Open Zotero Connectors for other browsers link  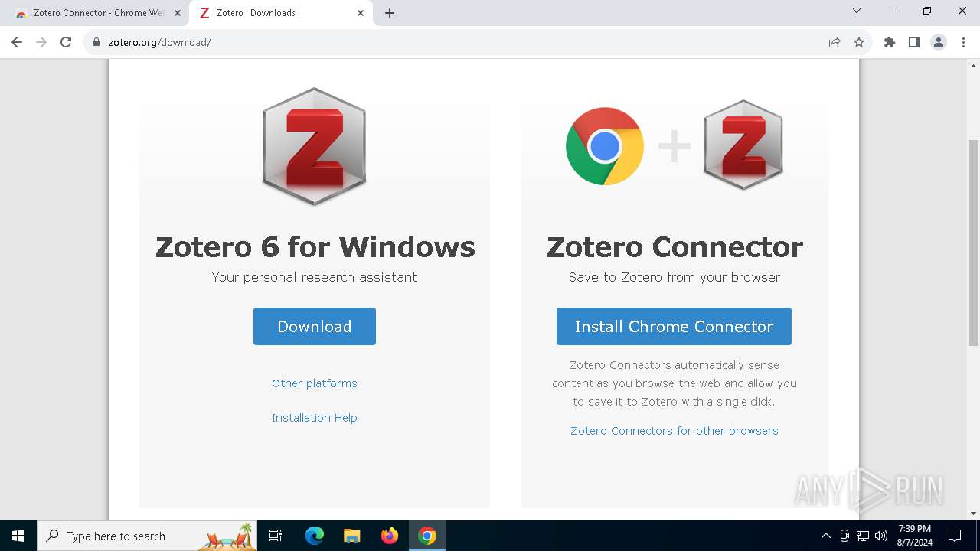point(675,431)
